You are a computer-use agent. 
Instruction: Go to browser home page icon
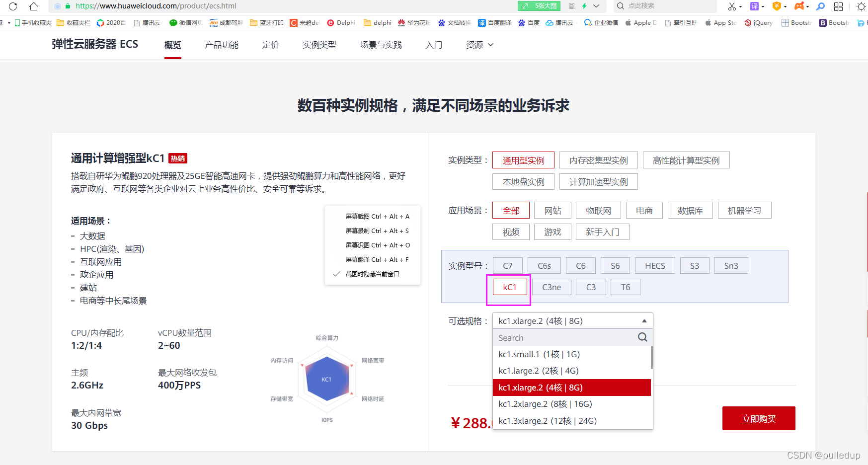pyautogui.click(x=34, y=6)
